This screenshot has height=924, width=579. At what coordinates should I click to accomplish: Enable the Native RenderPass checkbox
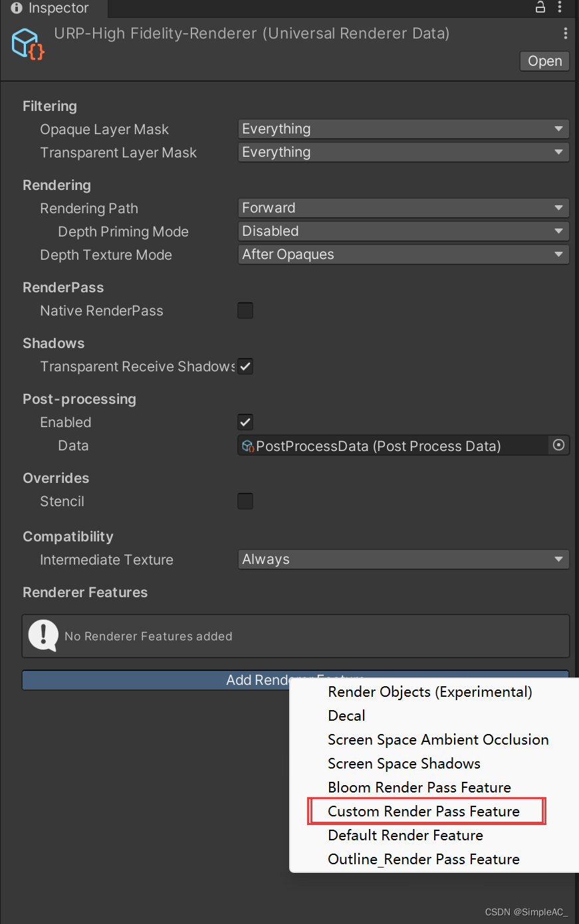click(x=245, y=310)
